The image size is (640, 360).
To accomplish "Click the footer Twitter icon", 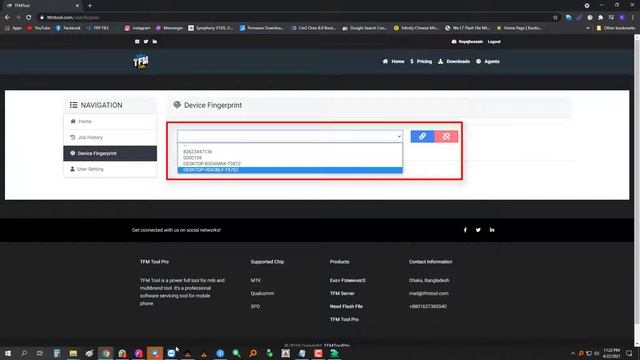I will [x=478, y=230].
